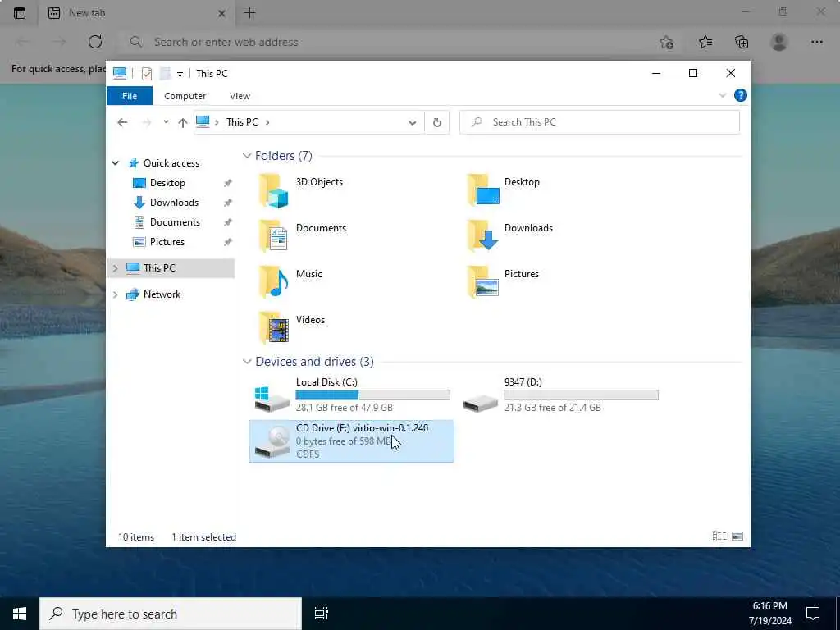840x630 pixels.
Task: Select the Edge New tab tab
Action: pos(137,13)
